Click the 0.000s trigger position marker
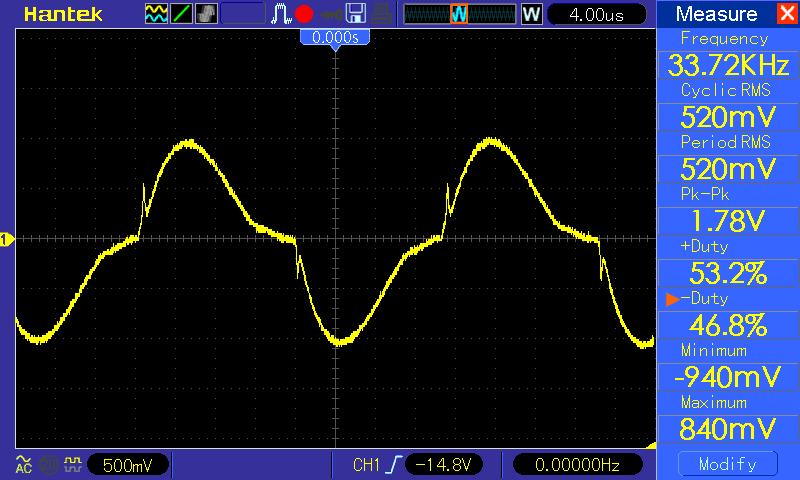The image size is (800, 480). point(335,38)
